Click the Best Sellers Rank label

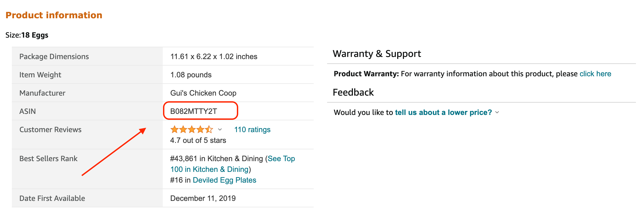click(x=48, y=158)
